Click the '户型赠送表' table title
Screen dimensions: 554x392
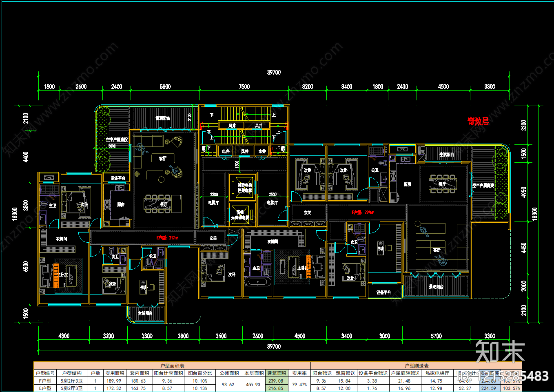pyautogui.click(x=417, y=366)
